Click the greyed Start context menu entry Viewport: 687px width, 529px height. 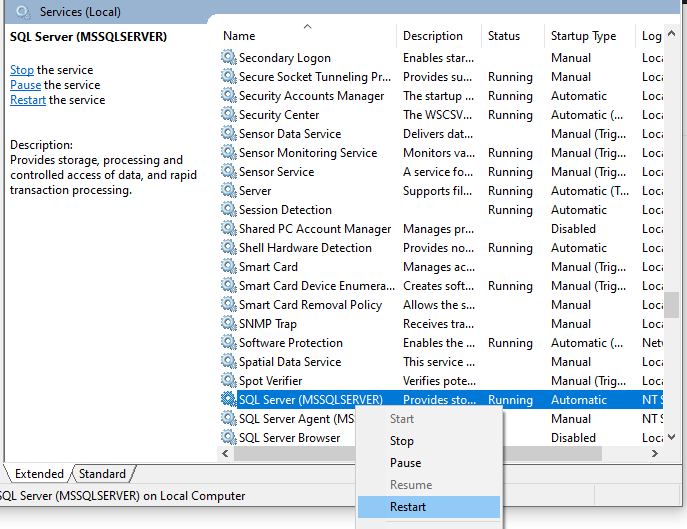(x=429, y=419)
